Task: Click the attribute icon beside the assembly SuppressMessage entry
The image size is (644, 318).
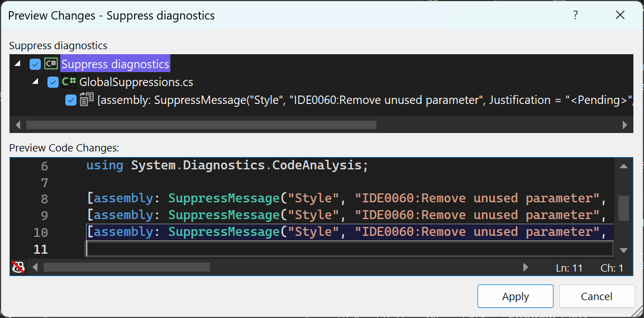Action: click(87, 100)
